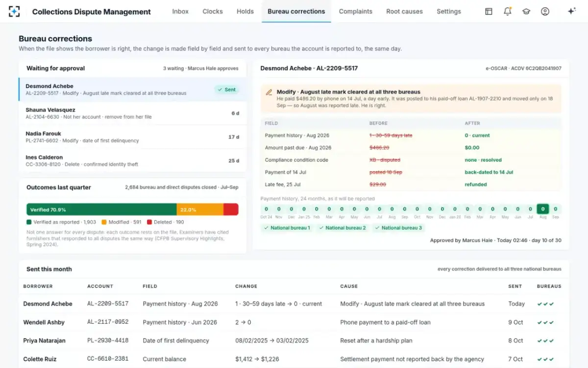
Task: Click the "9 Oct" sent date
Action: tap(515, 322)
